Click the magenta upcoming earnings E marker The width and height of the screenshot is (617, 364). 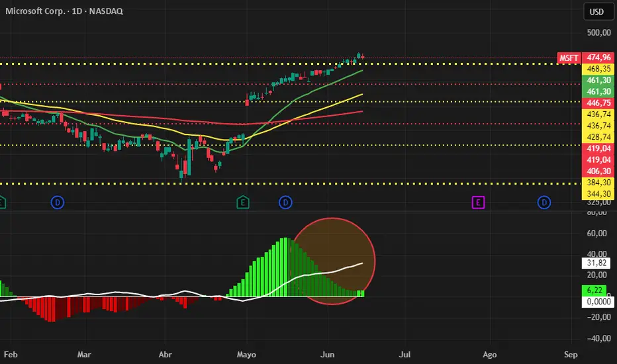(478, 203)
